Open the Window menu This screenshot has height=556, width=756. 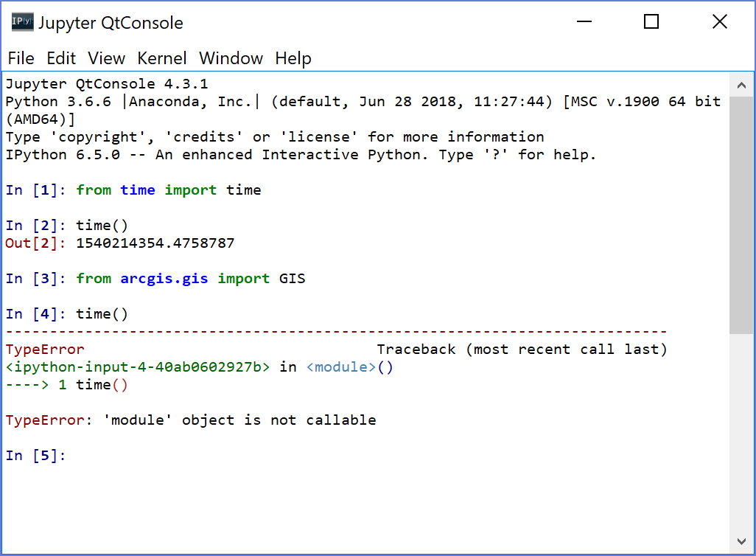click(x=231, y=58)
